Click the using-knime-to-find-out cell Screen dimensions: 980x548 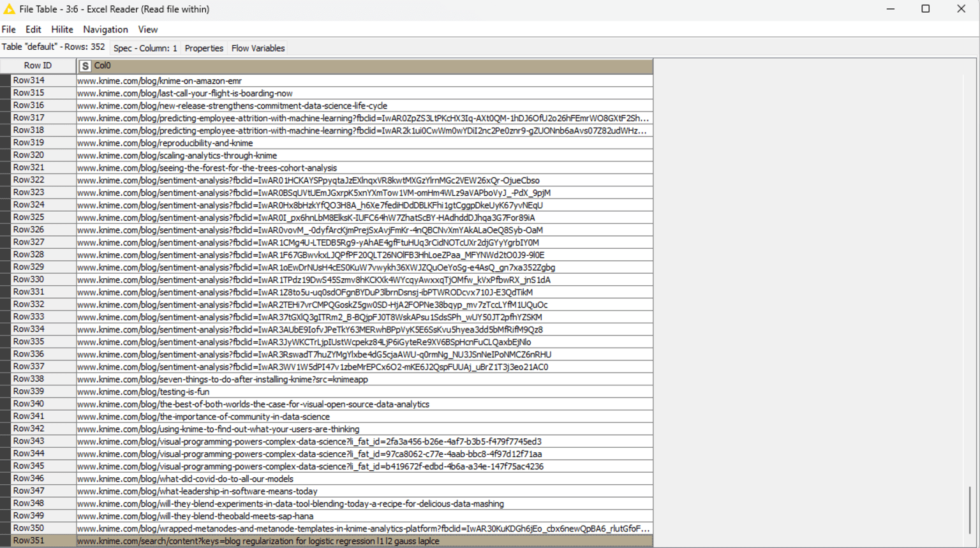pyautogui.click(x=365, y=429)
